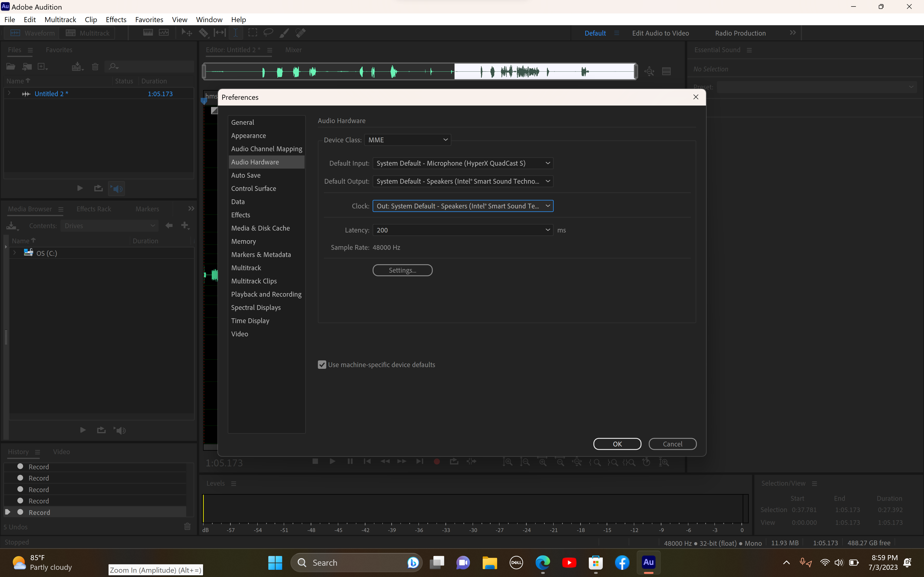Open Microsoft Edge from the taskbar
This screenshot has width=924, height=577.
[543, 562]
